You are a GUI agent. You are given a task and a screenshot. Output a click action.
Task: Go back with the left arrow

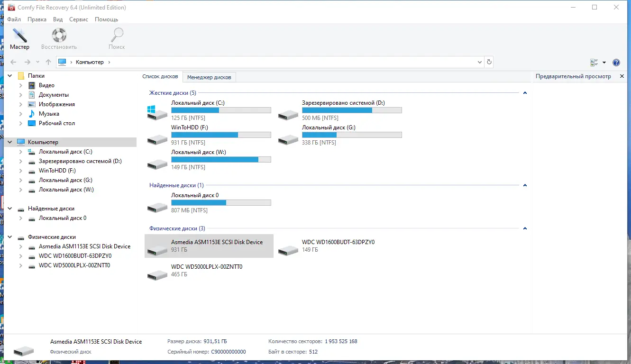[13, 62]
